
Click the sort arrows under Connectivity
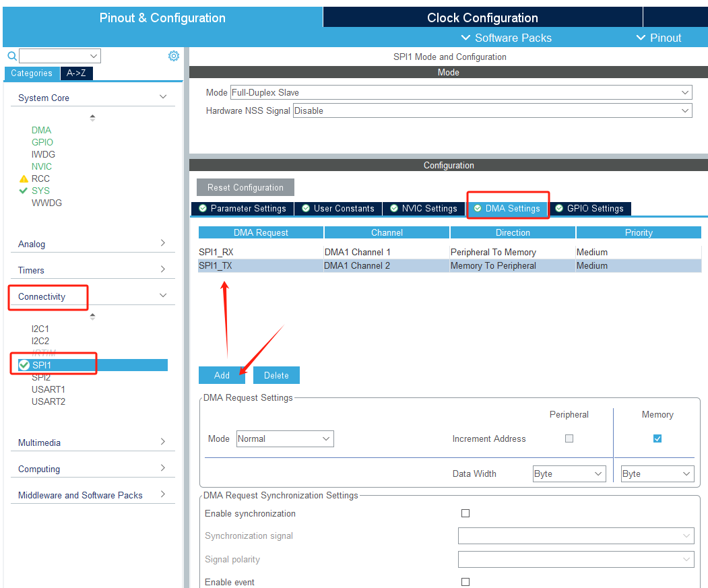coord(92,317)
